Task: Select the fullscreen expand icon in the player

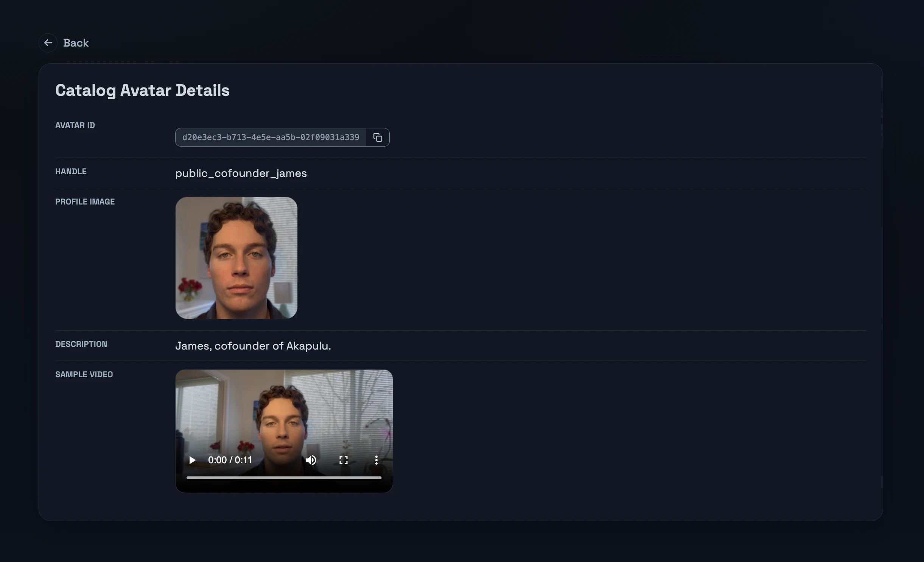Action: coord(344,460)
